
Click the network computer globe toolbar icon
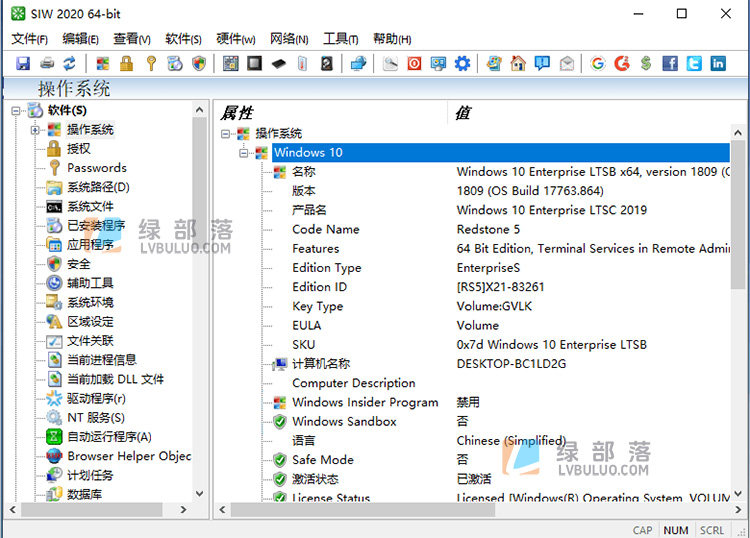[x=358, y=63]
